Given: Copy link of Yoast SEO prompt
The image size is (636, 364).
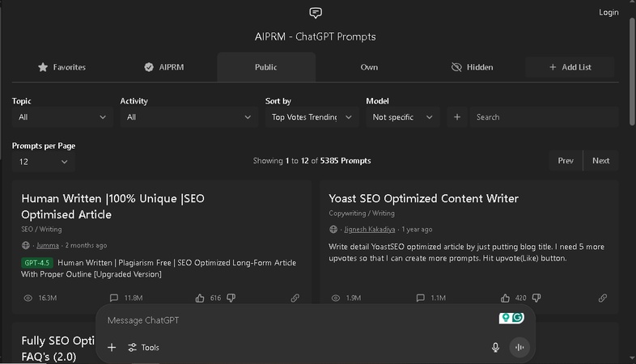Looking at the screenshot, I should click(603, 298).
